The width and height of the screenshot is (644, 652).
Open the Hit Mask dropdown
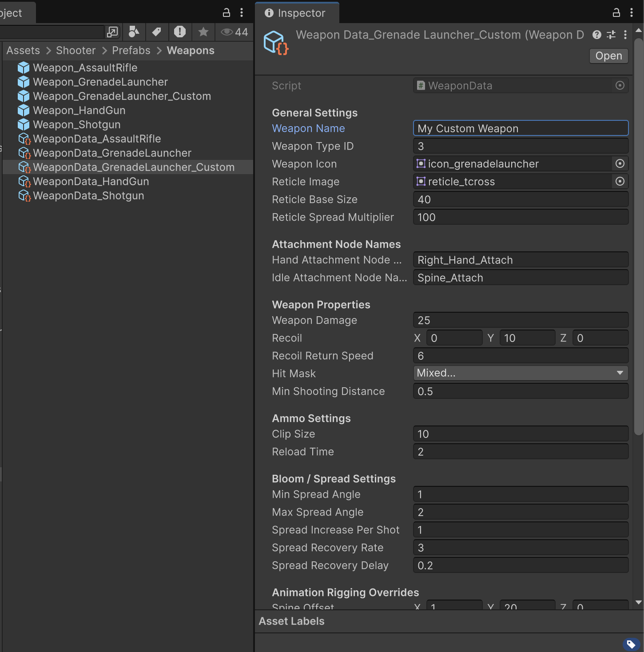[x=520, y=373]
